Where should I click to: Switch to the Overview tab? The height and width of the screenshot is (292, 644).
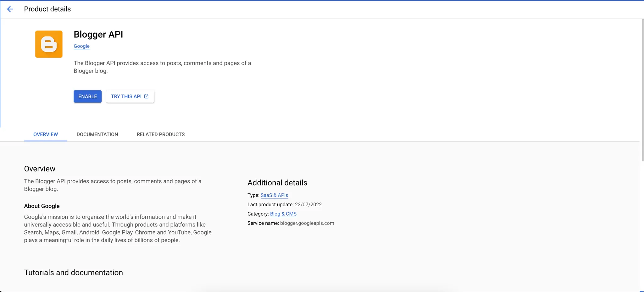(46, 134)
